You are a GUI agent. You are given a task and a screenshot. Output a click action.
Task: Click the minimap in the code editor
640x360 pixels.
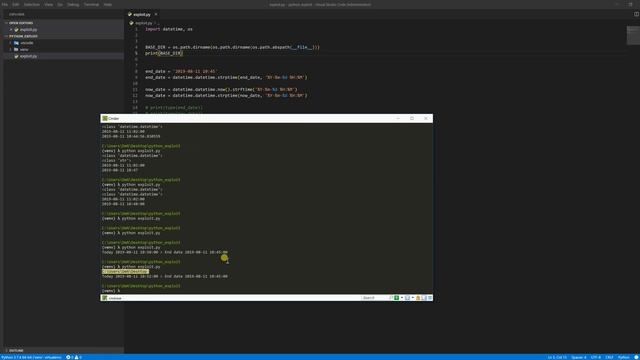click(x=633, y=36)
